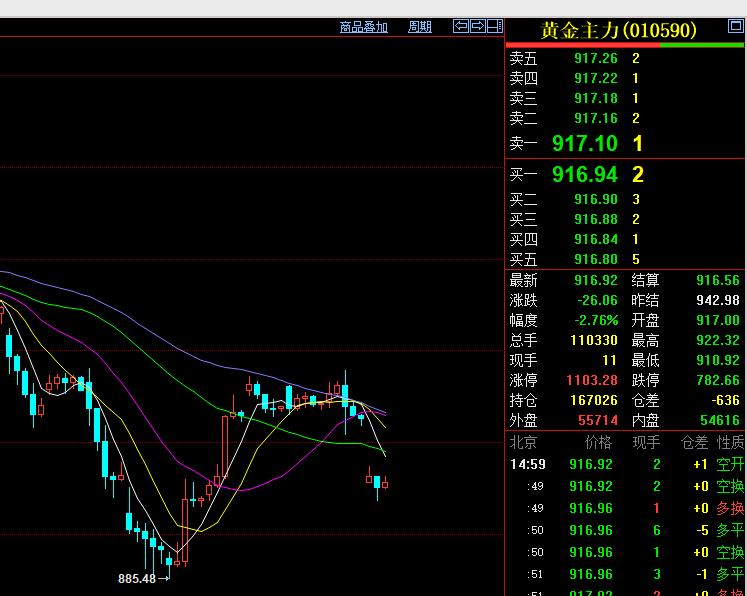Screen dimensions: 747x596
Task: Click the right arrow chart navigation icon
Action: [478, 26]
